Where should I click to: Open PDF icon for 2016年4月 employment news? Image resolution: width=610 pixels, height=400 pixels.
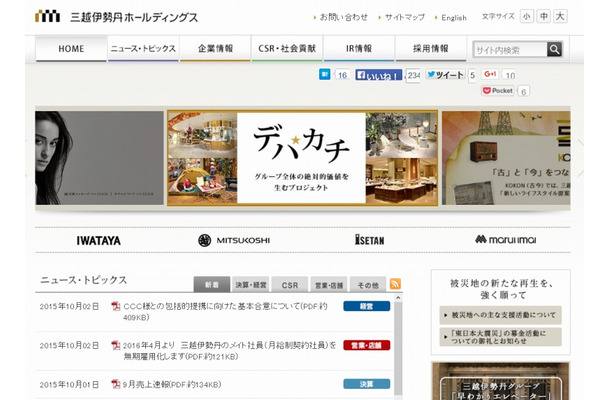click(x=116, y=345)
